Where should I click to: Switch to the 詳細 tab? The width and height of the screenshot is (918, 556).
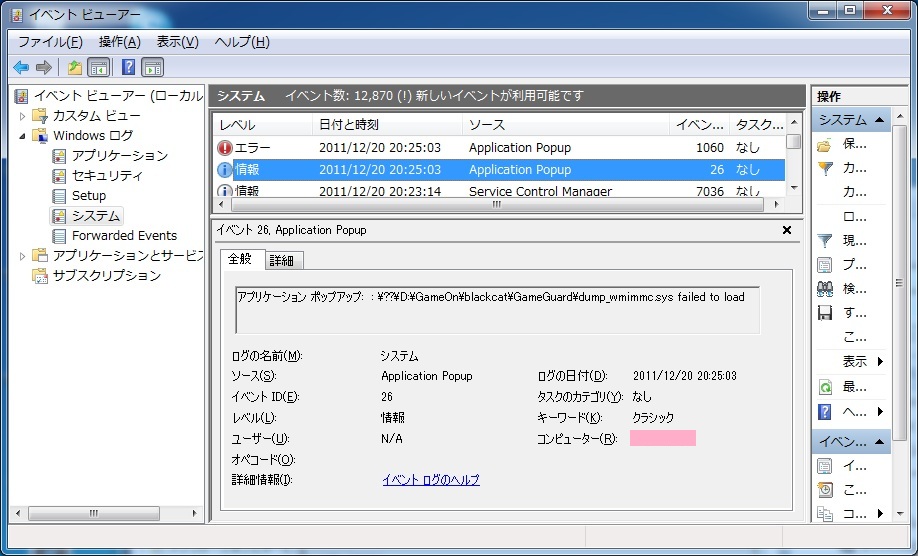[283, 260]
